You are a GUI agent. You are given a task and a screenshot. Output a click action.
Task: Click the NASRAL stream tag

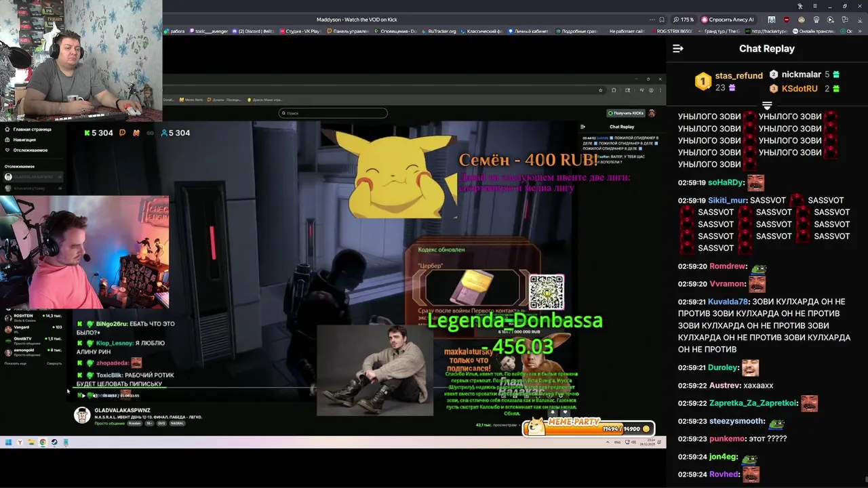coord(178,423)
